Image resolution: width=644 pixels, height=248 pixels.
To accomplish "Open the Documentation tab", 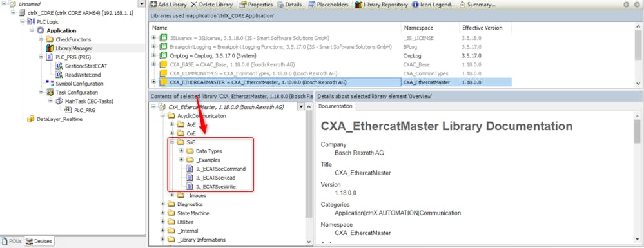I will coord(336,106).
